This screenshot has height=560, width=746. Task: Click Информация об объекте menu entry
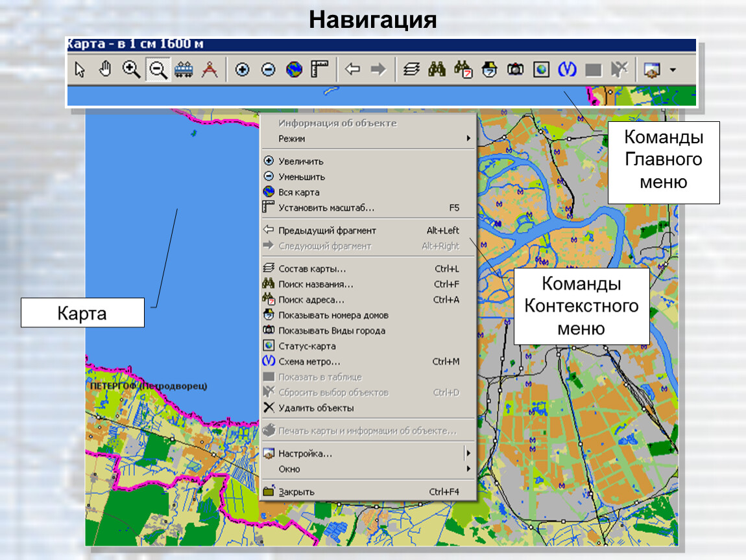pos(368,123)
